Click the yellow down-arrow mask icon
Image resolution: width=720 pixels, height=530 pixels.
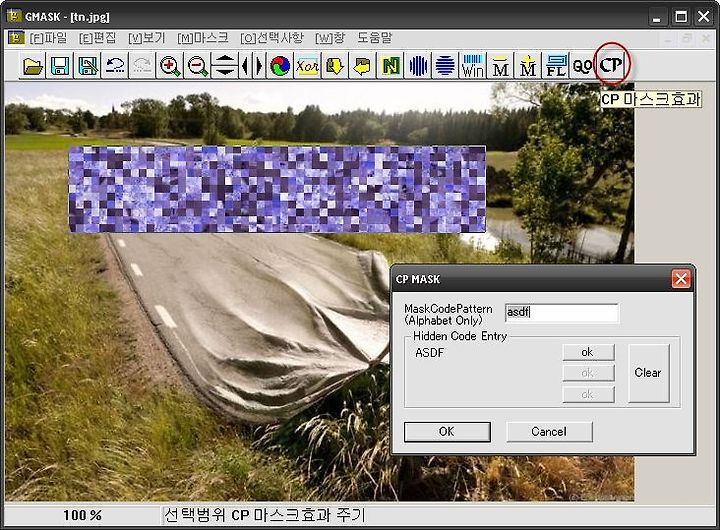click(335, 66)
